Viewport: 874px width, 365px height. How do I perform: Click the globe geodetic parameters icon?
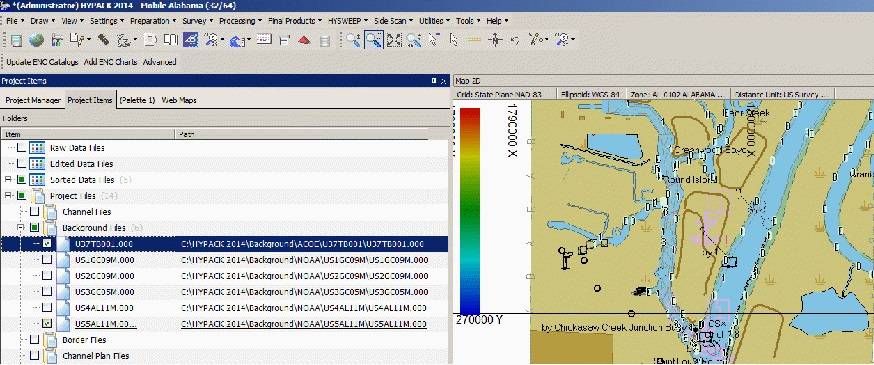click(36, 40)
